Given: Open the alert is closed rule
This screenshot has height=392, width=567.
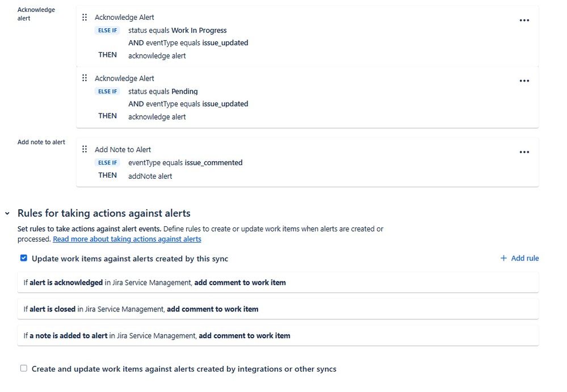Looking at the screenshot, I should (x=278, y=309).
